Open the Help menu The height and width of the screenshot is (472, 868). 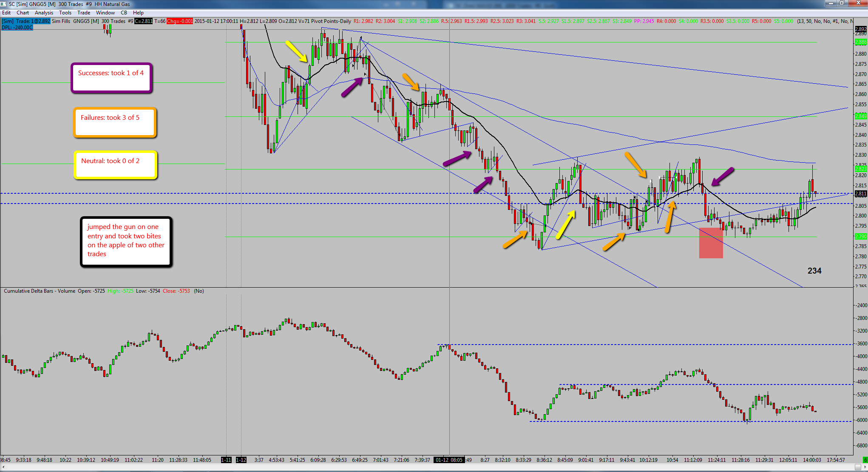138,13
